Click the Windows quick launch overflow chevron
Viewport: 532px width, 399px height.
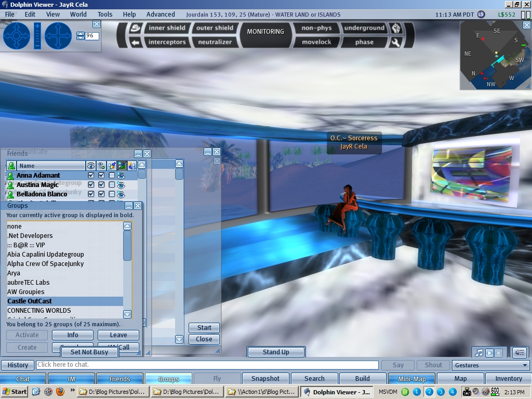click(x=72, y=391)
